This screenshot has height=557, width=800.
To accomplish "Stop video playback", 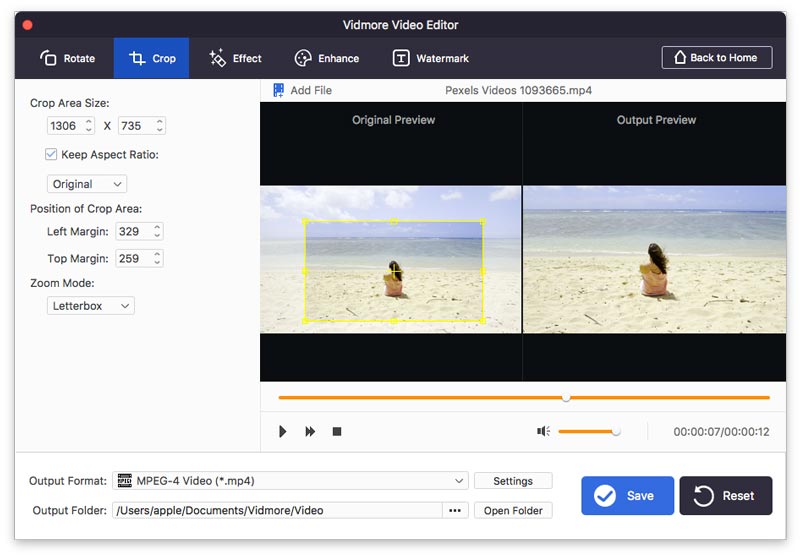I will click(x=337, y=432).
